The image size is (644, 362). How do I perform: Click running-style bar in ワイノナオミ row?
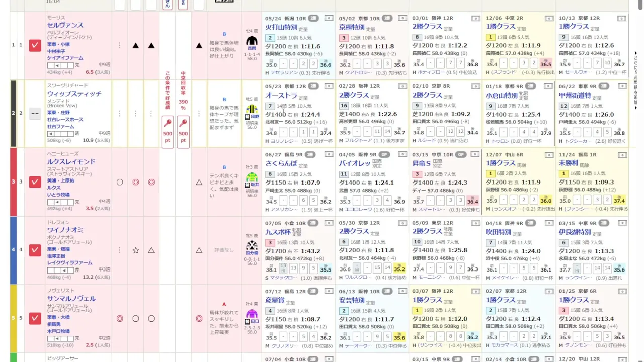(x=60, y=270)
